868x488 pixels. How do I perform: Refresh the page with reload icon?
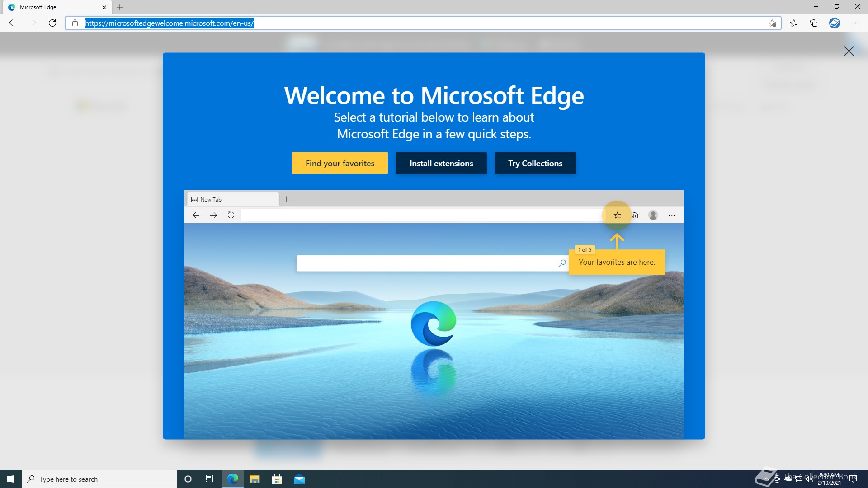(x=52, y=23)
